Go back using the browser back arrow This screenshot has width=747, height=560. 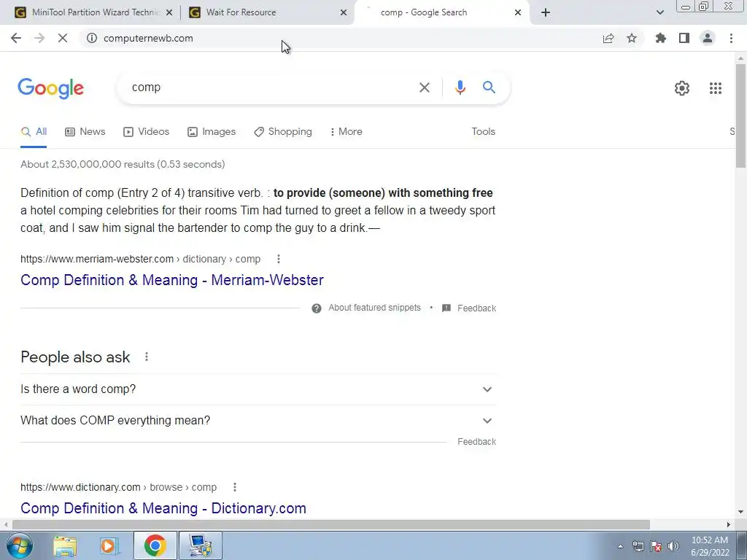point(16,38)
